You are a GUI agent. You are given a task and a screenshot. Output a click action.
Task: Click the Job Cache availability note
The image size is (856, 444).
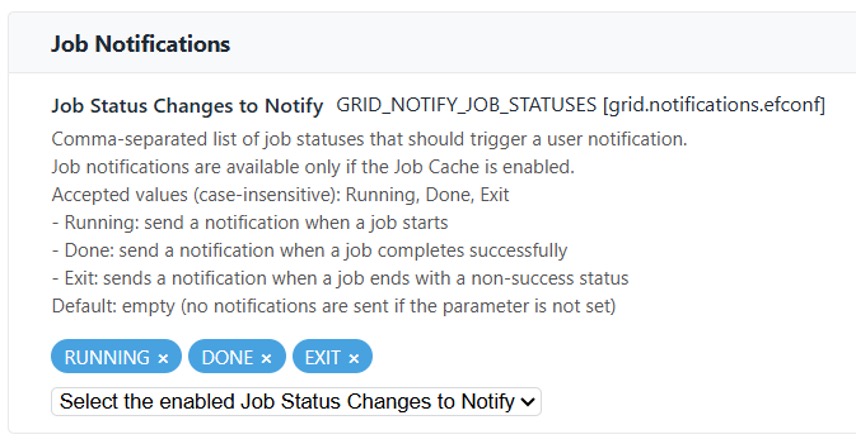coord(312,166)
